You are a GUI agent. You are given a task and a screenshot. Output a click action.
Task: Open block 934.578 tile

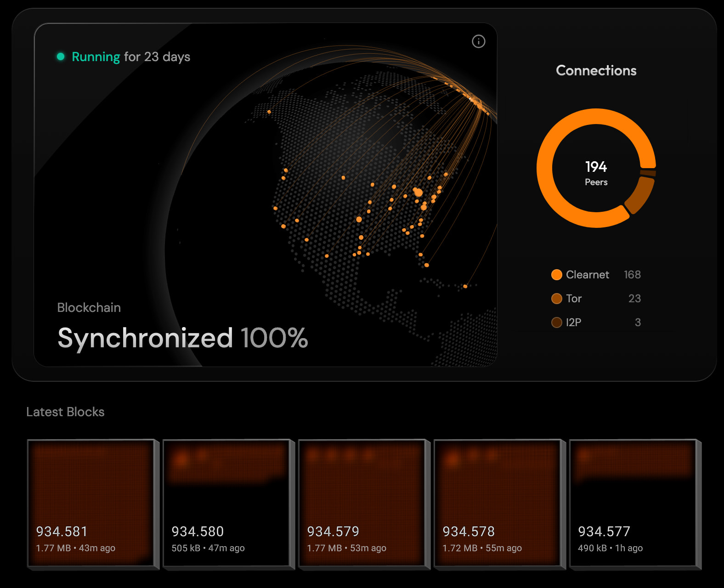pos(498,503)
